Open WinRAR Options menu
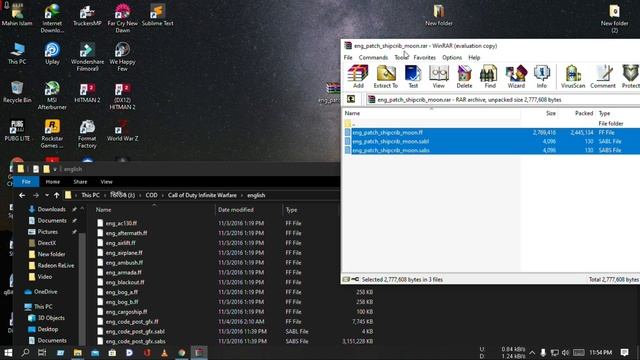The height and width of the screenshot is (360, 640). [452, 58]
